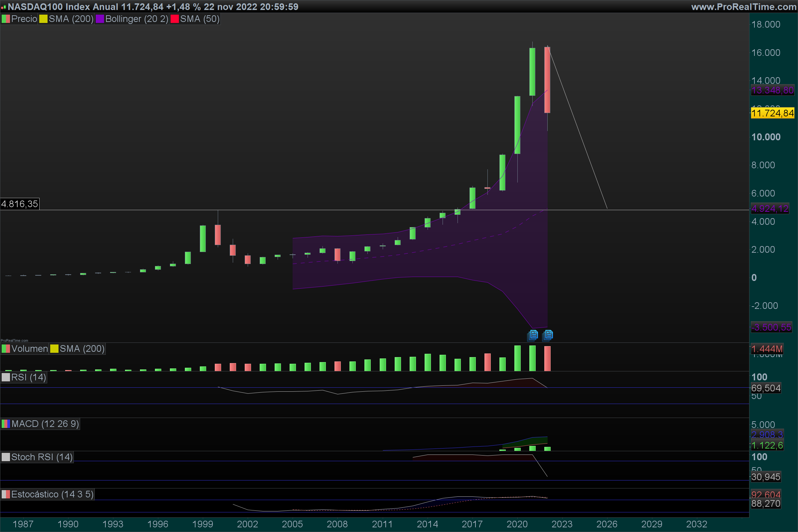Screen dimensions: 798x532
Task: Click the purple Bollinger swatch
Action: pyautogui.click(x=100, y=19)
